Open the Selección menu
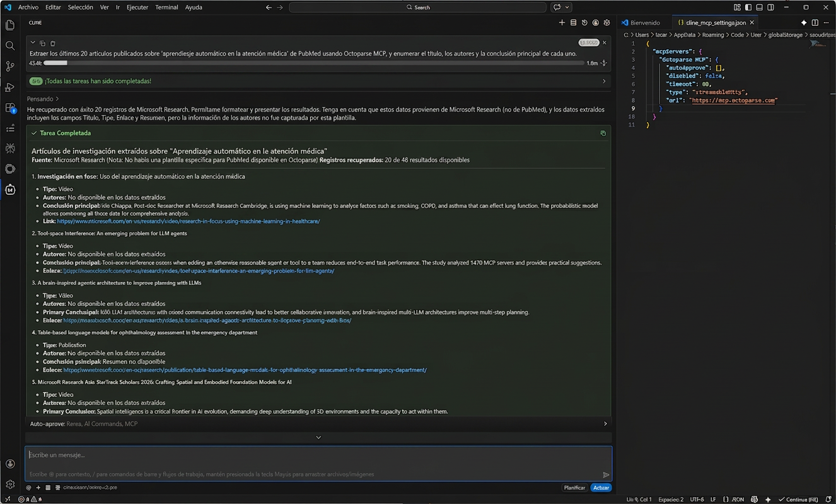Viewport: 836px width, 504px height. [81, 8]
